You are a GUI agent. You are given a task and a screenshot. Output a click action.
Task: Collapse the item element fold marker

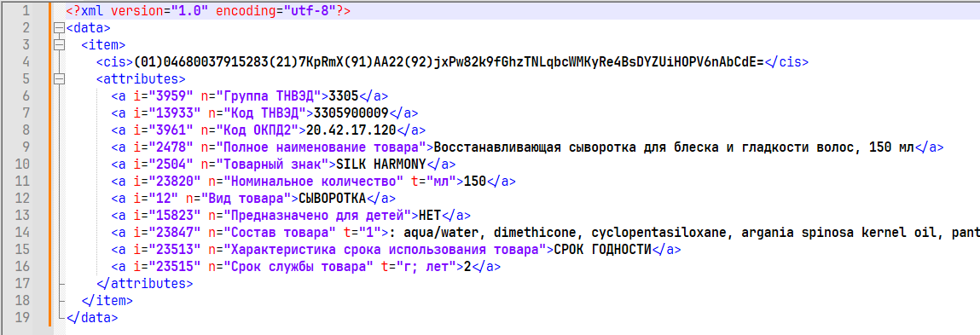coord(60,45)
